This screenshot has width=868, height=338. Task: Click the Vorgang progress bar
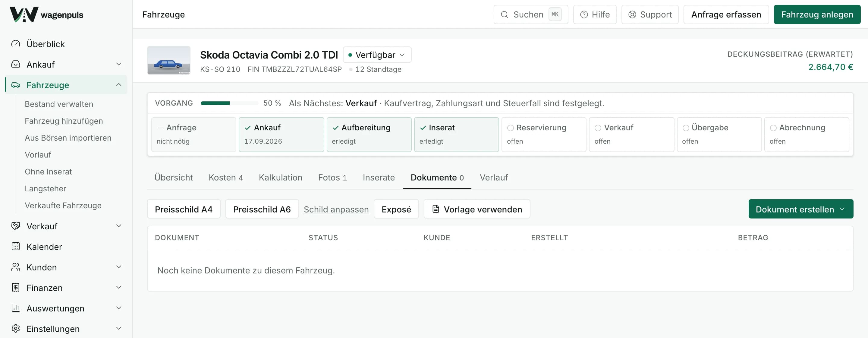pyautogui.click(x=229, y=103)
